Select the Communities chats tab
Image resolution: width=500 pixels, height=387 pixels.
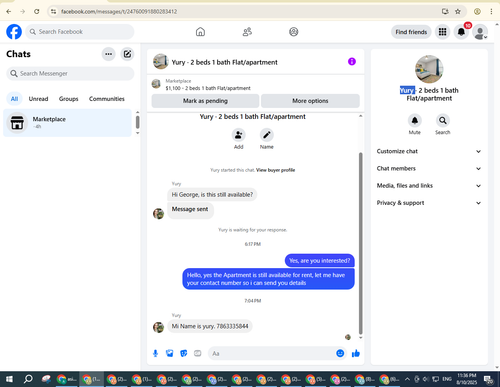click(x=107, y=99)
